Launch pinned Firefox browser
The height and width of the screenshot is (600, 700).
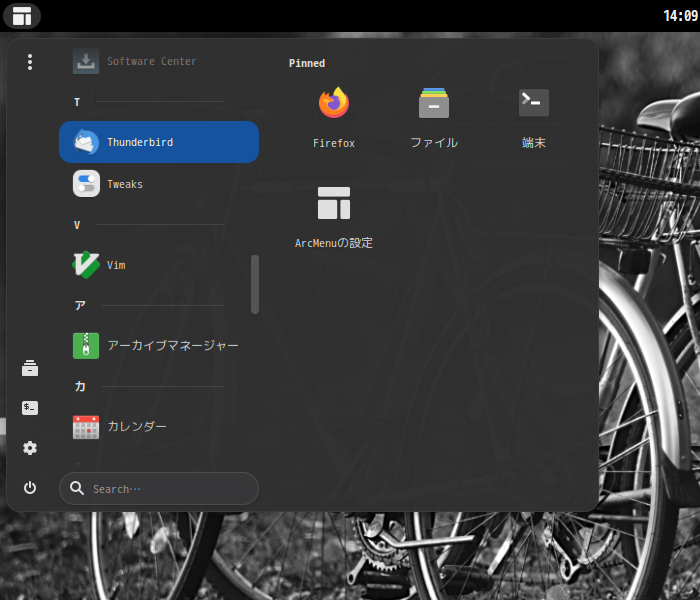point(334,117)
